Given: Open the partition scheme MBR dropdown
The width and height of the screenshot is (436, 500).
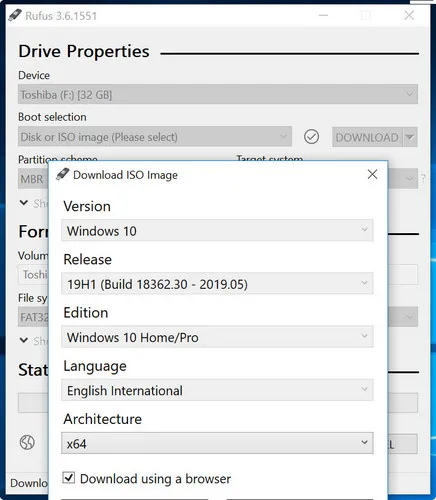Looking at the screenshot, I should (x=33, y=179).
